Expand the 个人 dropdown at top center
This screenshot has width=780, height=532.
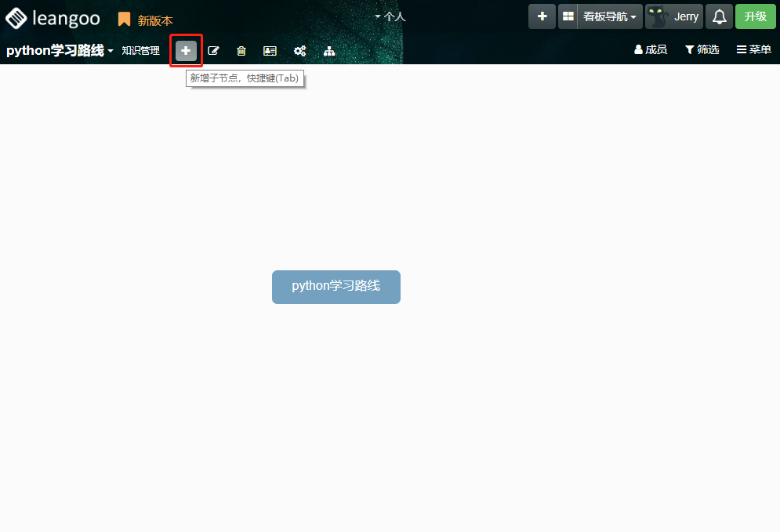pos(390,16)
